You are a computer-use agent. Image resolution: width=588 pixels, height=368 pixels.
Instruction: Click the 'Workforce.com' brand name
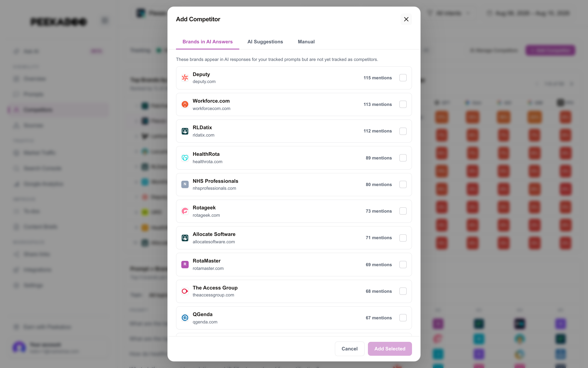coord(211,101)
